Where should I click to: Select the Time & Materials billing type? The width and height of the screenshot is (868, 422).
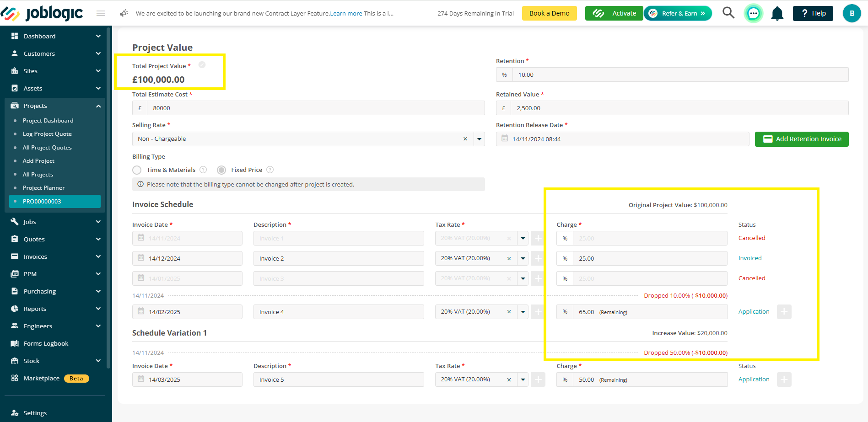pyautogui.click(x=137, y=170)
